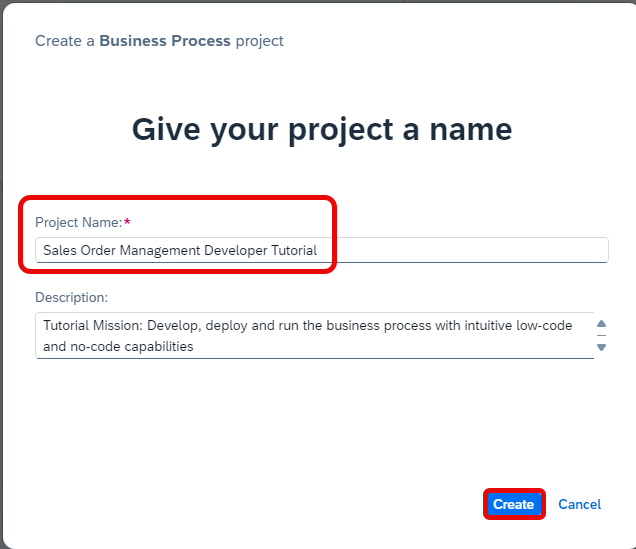Viewport: 636px width, 549px height.
Task: Click the description scroll up arrow
Action: pyautogui.click(x=602, y=324)
